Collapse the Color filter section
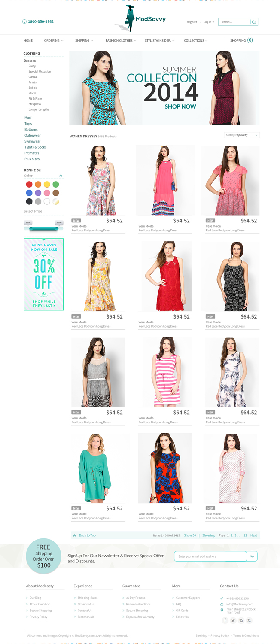 coord(61,176)
